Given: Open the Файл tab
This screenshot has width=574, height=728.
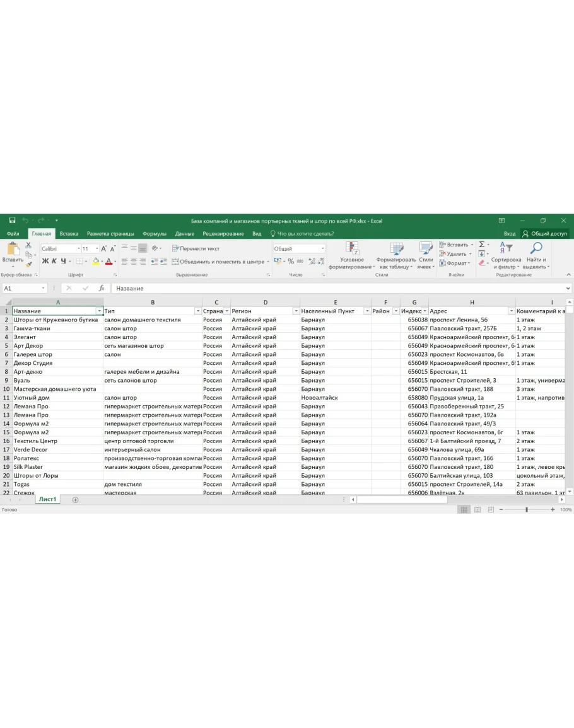Looking at the screenshot, I should point(13,234).
